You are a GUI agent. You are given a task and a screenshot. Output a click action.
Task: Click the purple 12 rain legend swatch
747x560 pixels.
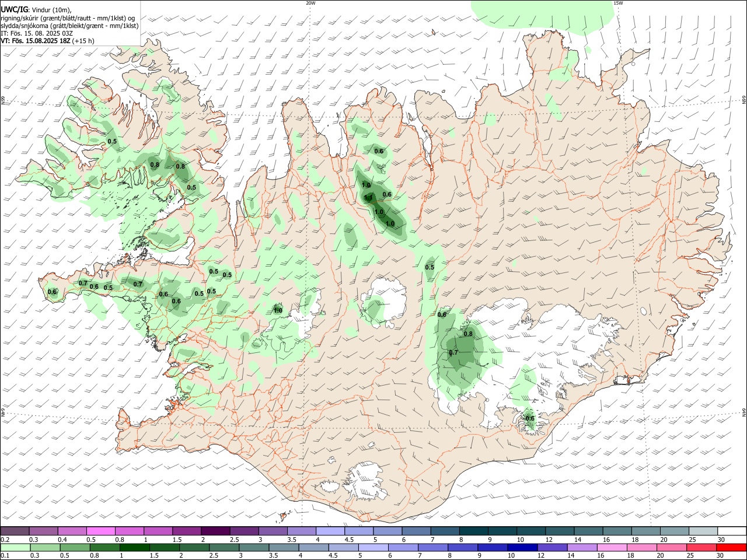tap(551, 547)
